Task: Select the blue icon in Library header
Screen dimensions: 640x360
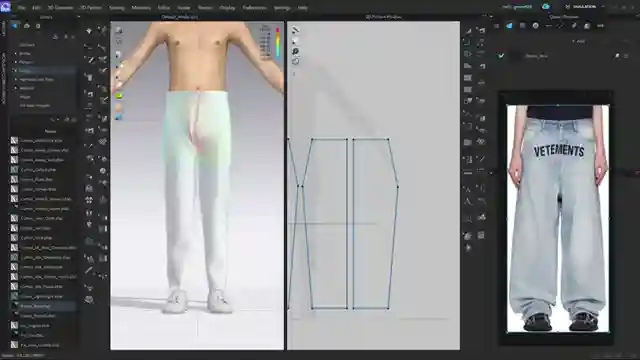Action: (15, 26)
